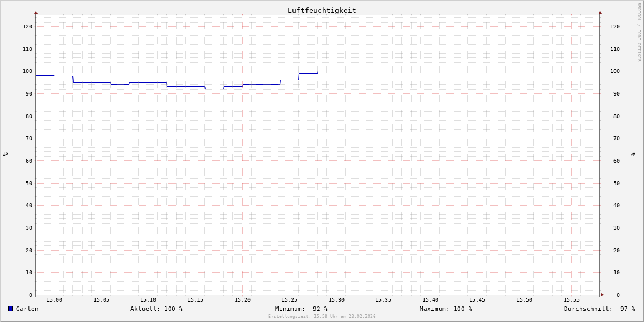Click the blue Garten legend color square
The image size is (644, 322).
(10, 309)
